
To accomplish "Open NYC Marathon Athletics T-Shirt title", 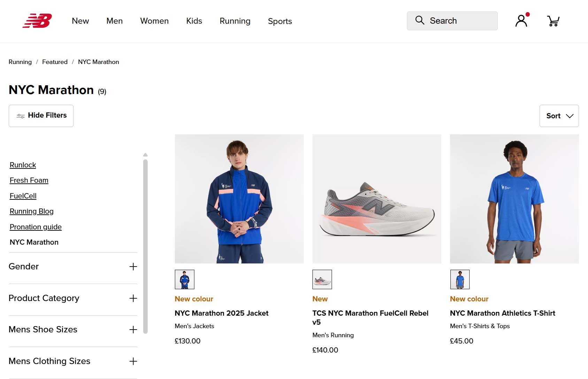I will pos(503,313).
